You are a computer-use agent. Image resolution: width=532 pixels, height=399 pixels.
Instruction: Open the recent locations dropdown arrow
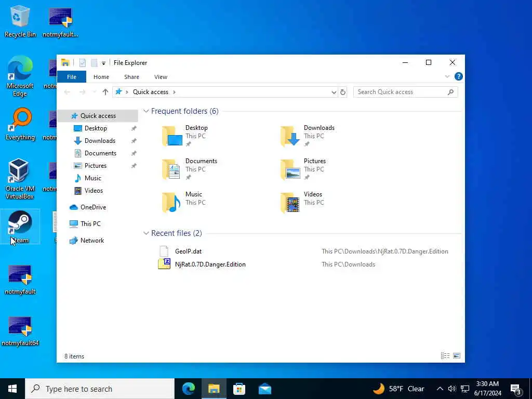point(95,92)
